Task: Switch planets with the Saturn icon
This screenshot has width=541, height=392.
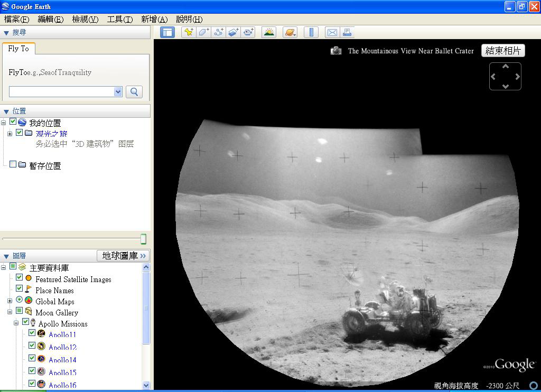Action: (290, 32)
